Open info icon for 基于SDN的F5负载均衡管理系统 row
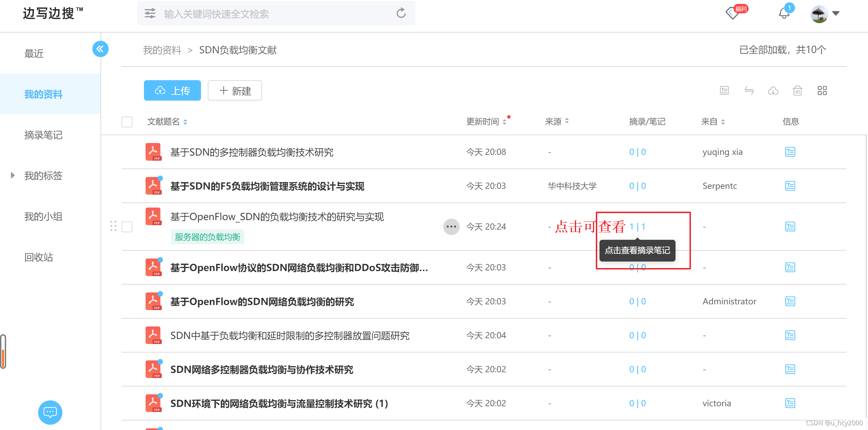The width and height of the screenshot is (868, 430). coord(790,186)
